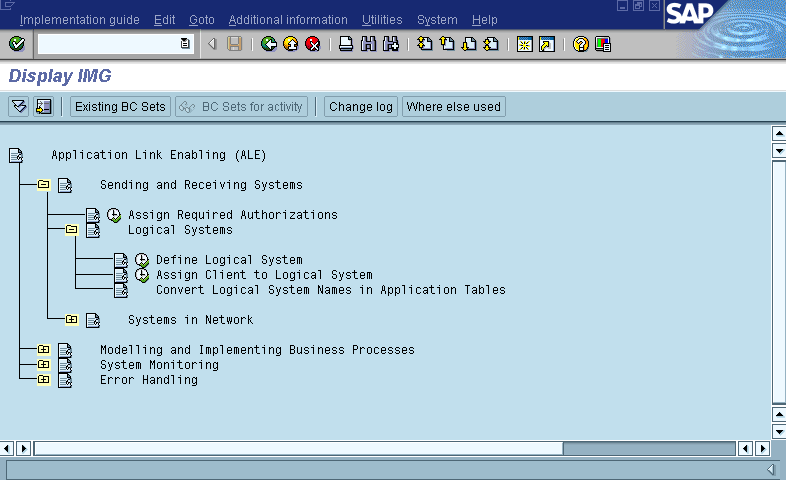786x480 pixels.
Task: Expand Modelling and Implementing Business Processes node
Action: point(44,349)
